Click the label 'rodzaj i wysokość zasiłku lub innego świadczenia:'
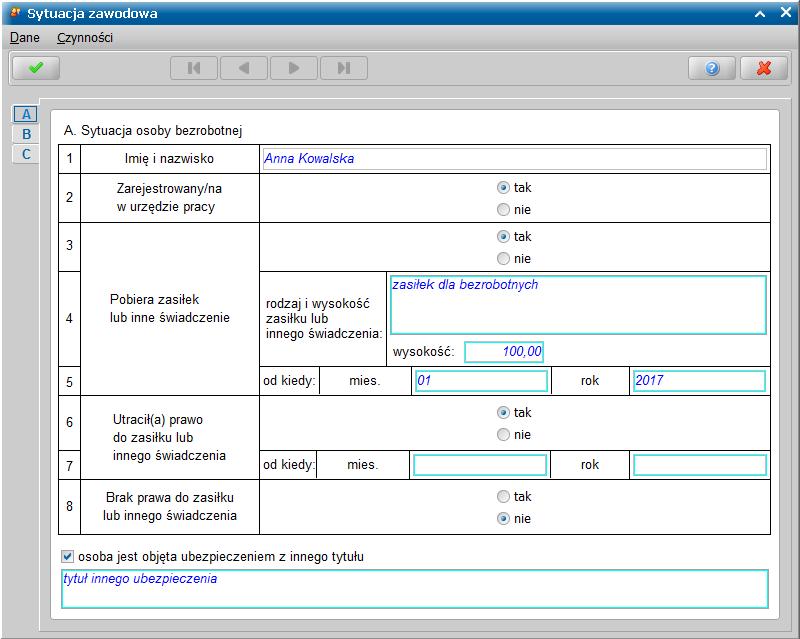 tap(323, 318)
